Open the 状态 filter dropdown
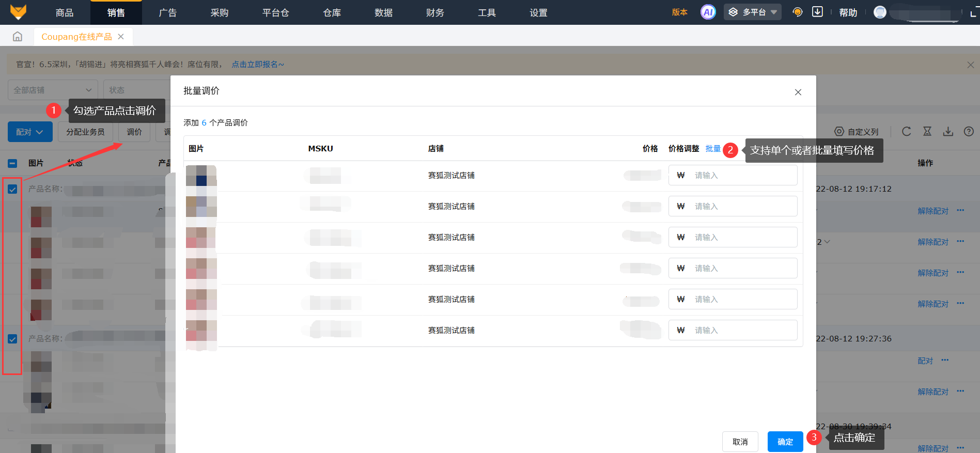 point(137,90)
